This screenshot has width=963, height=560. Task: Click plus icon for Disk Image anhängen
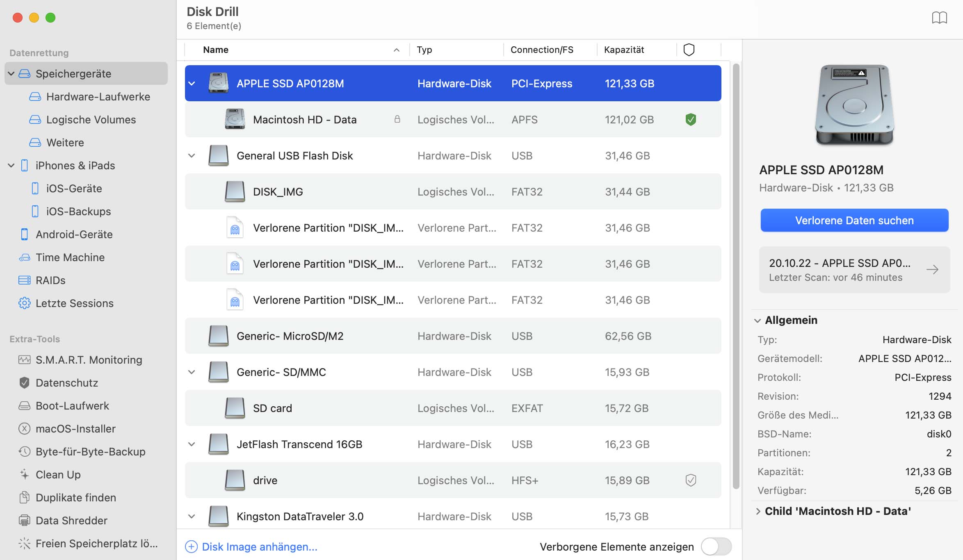pyautogui.click(x=191, y=546)
